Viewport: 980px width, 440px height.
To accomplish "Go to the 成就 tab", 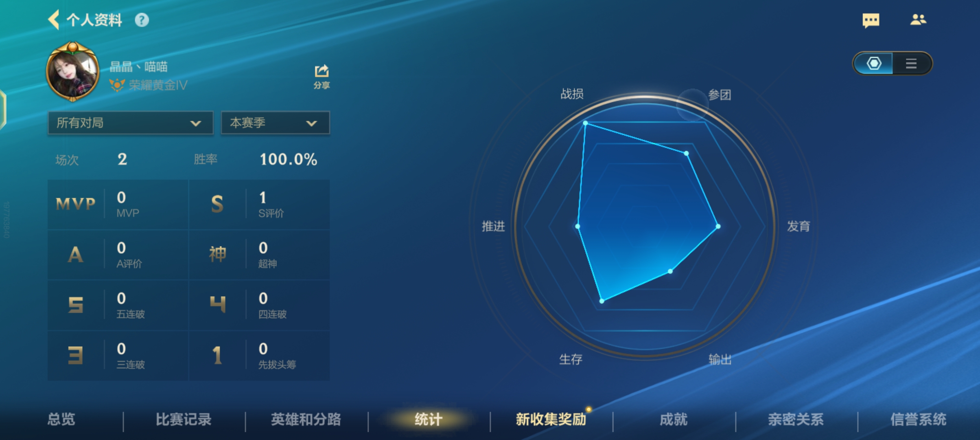I will click(674, 419).
